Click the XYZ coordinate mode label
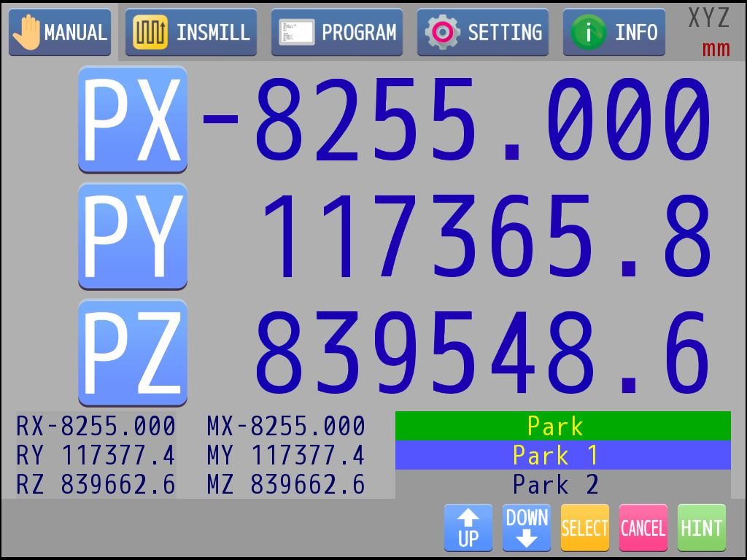747x560 pixels. [x=708, y=18]
